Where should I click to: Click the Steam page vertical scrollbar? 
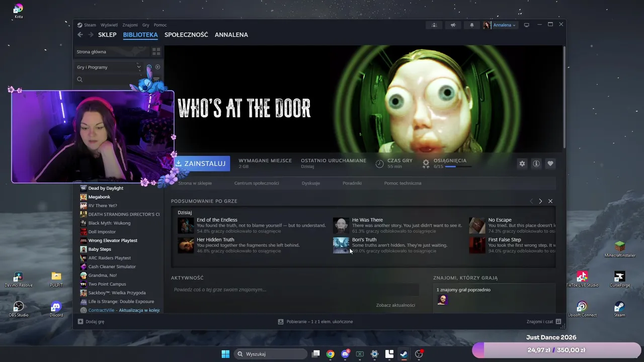563,98
